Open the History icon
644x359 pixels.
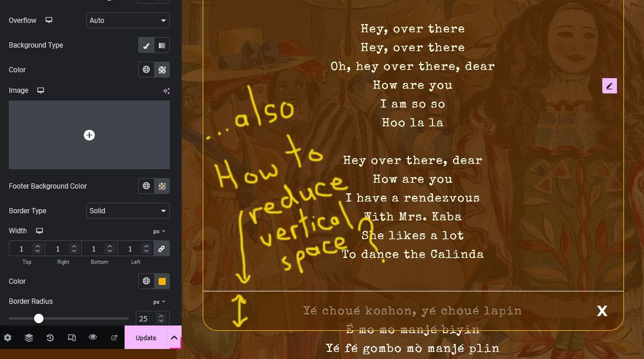coord(50,338)
